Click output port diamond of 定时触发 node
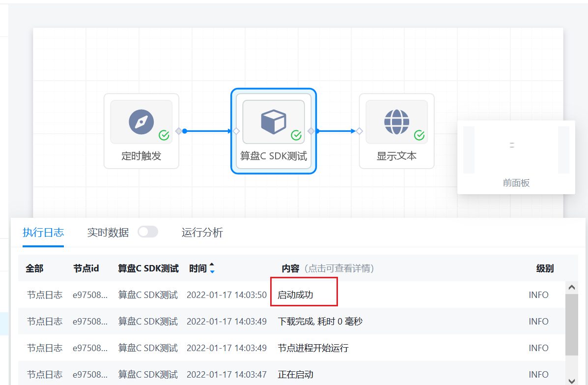The height and width of the screenshot is (385, 588). (x=179, y=131)
